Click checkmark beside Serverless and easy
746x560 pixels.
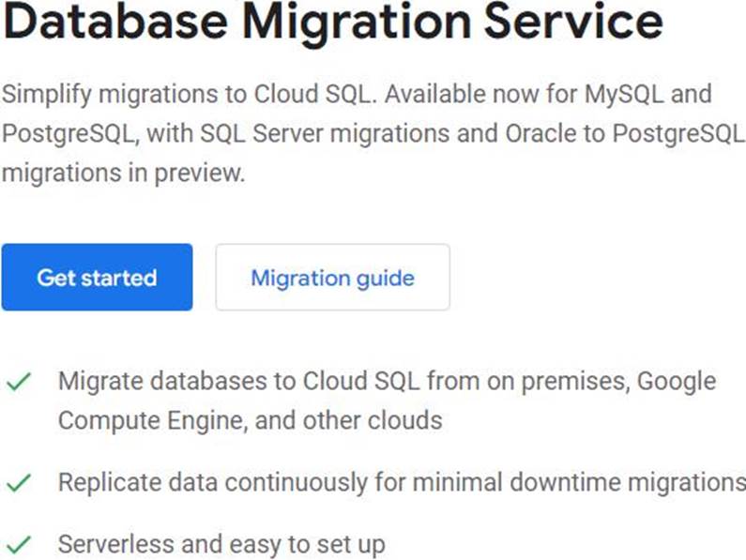19,544
